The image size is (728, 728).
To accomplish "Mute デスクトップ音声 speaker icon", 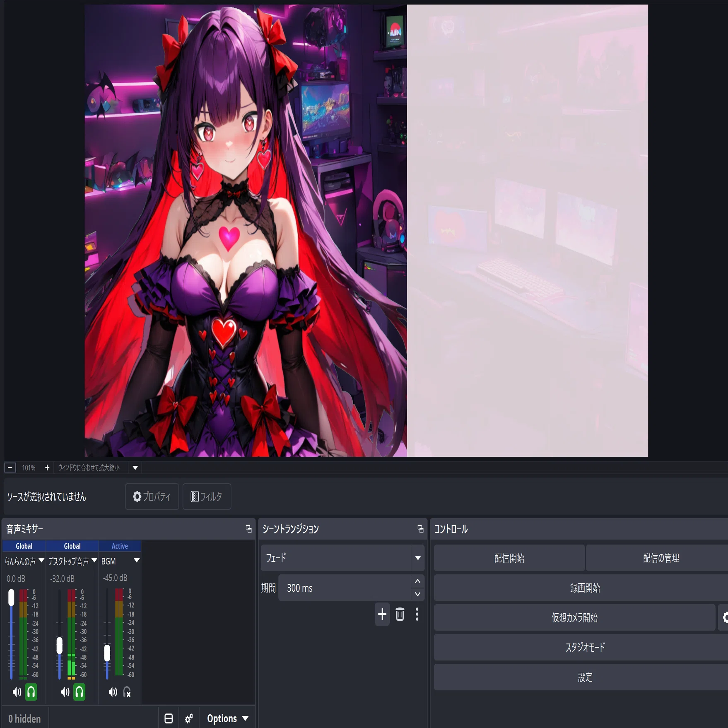I will pos(65,692).
